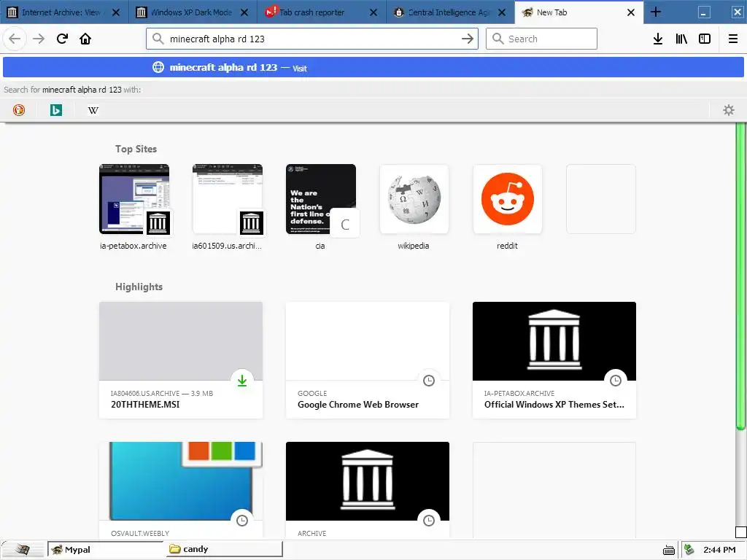This screenshot has width=747, height=560.
Task: Go back with the back arrow
Action: tap(15, 39)
